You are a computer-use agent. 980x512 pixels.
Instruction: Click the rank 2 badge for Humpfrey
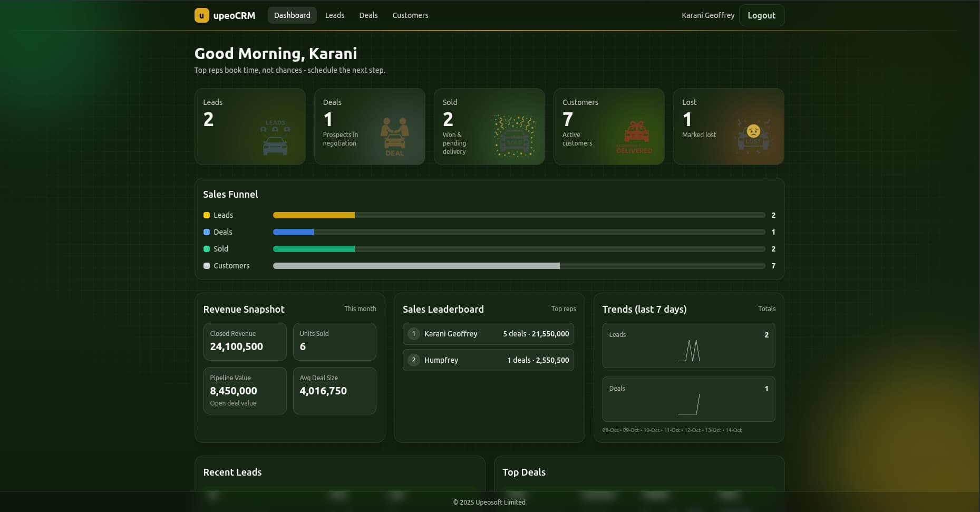(x=414, y=360)
